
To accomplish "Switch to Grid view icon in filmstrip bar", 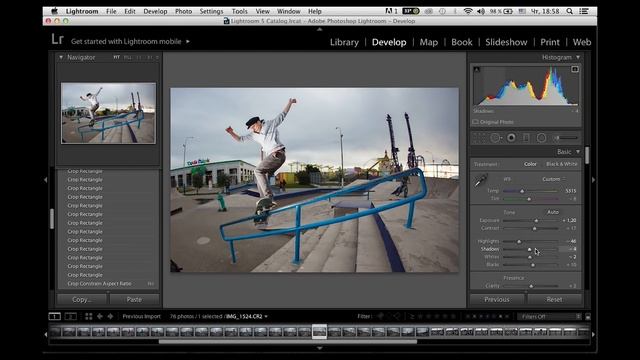I will click(x=89, y=316).
